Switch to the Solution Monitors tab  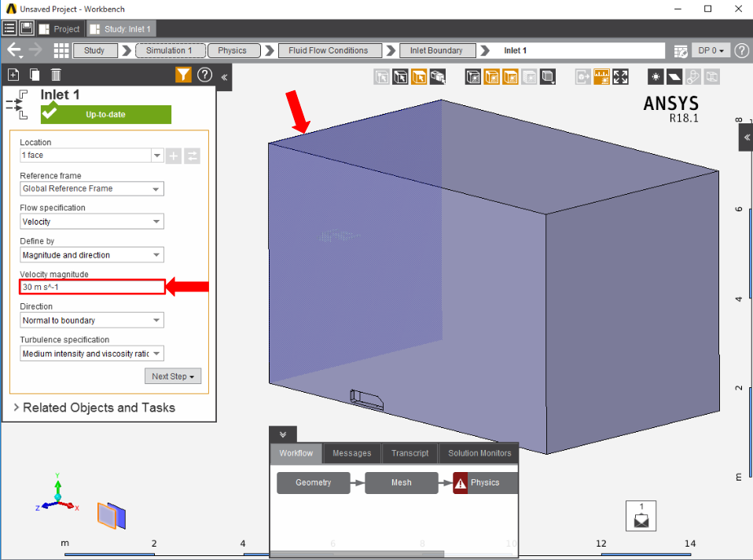click(x=479, y=453)
